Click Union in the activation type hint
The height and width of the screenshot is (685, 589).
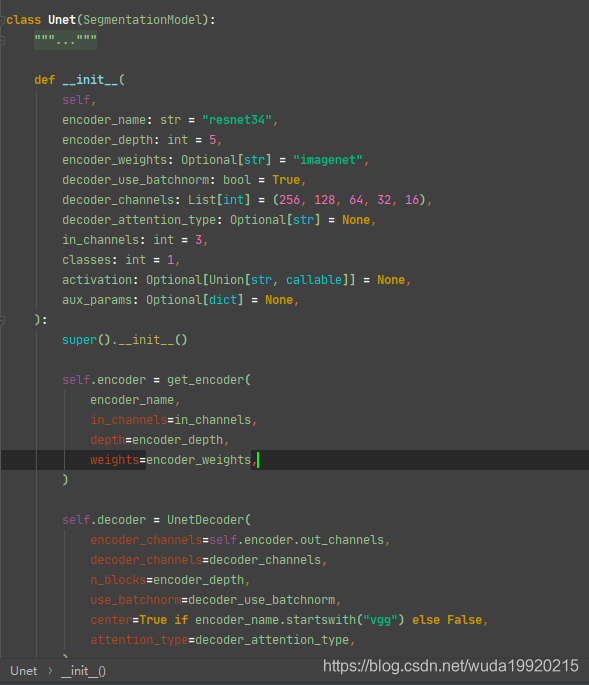[x=226, y=280]
